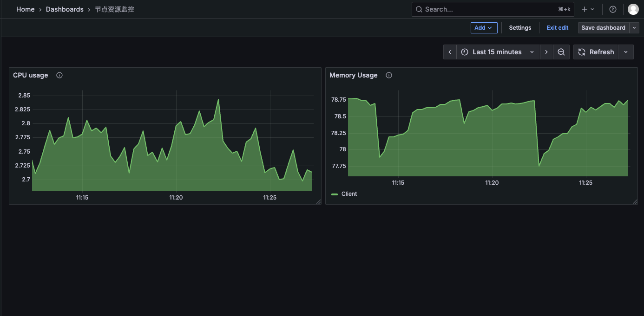Click the Memory Usage panel info icon
The height and width of the screenshot is (316, 644).
(x=388, y=75)
